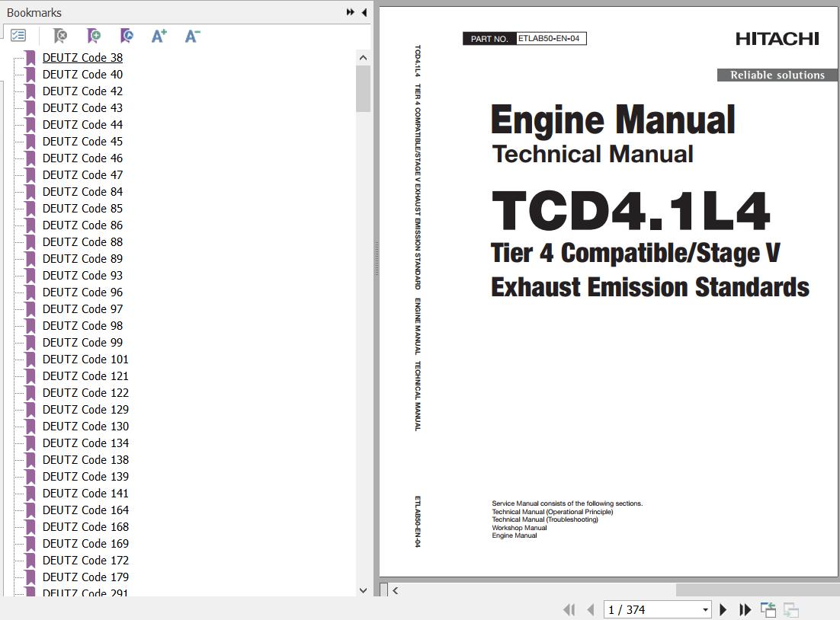
Task: Open bookmark DEUTZ Code 43
Action: click(82, 108)
